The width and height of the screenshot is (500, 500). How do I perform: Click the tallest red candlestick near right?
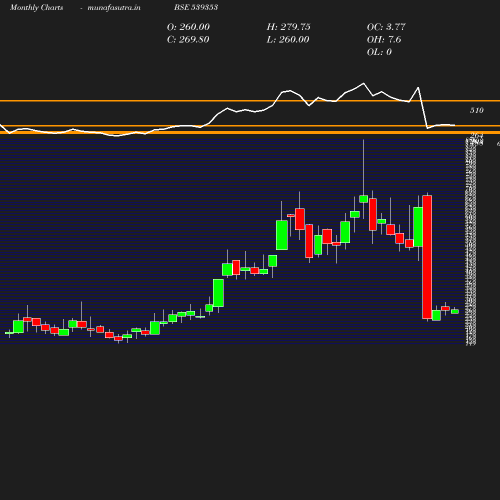click(x=427, y=257)
